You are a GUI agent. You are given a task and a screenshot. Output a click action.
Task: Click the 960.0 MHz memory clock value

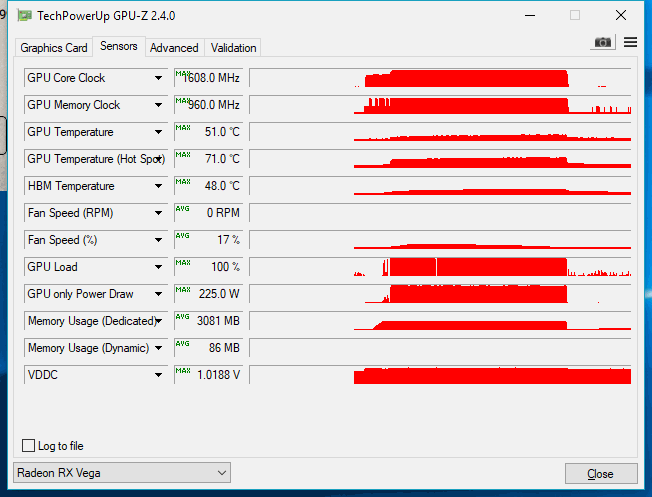click(208, 105)
